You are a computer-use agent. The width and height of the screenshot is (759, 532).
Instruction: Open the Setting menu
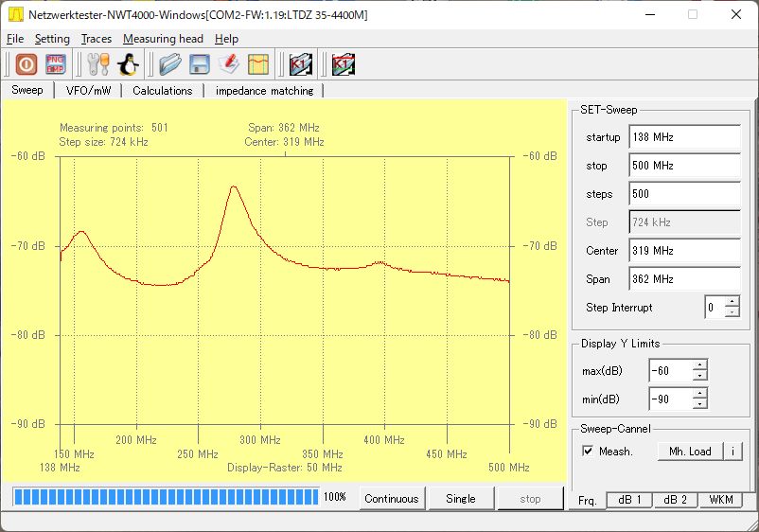point(52,39)
